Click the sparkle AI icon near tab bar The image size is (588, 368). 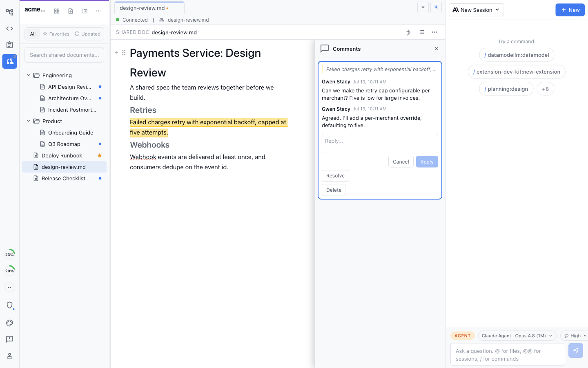point(436,7)
